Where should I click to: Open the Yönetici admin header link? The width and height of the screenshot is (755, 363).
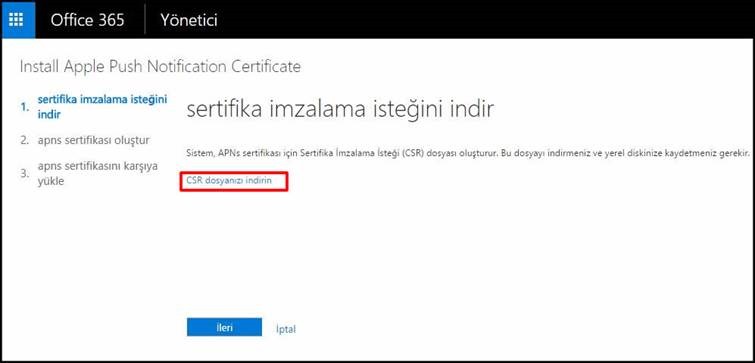coord(189,20)
